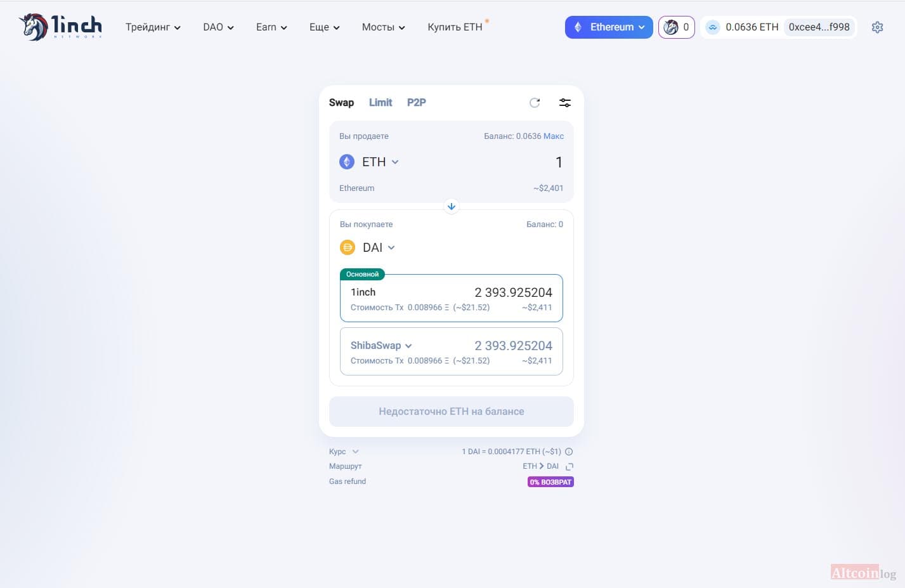Image resolution: width=905 pixels, height=588 pixels.
Task: Click the swap direction arrow
Action: pos(452,206)
